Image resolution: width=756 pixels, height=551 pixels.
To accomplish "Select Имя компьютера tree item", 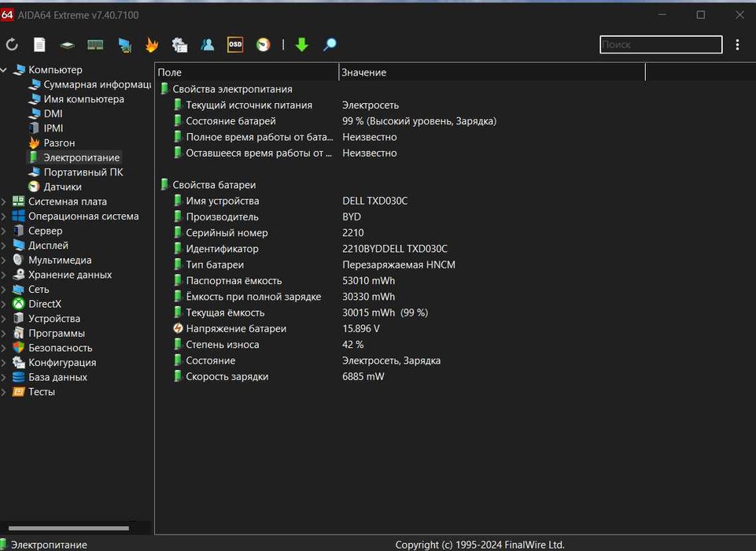I will (x=76, y=99).
